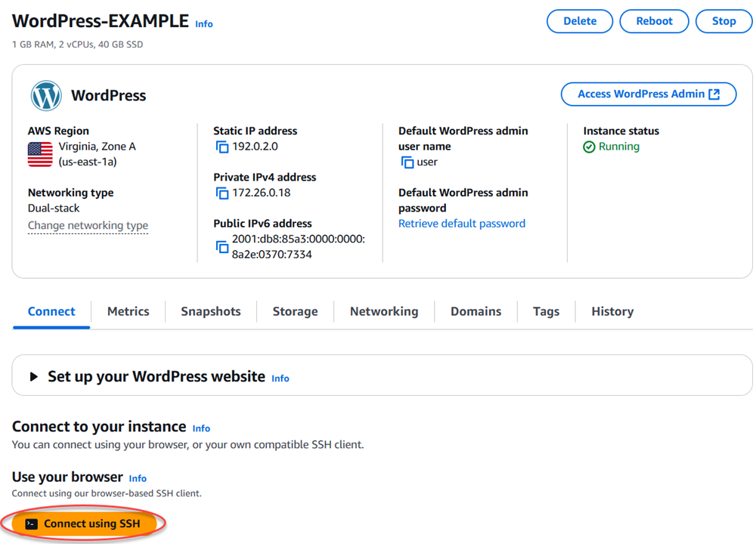Stop the WordPress-EXAMPLE instance
This screenshot has height=544, width=756.
click(723, 21)
